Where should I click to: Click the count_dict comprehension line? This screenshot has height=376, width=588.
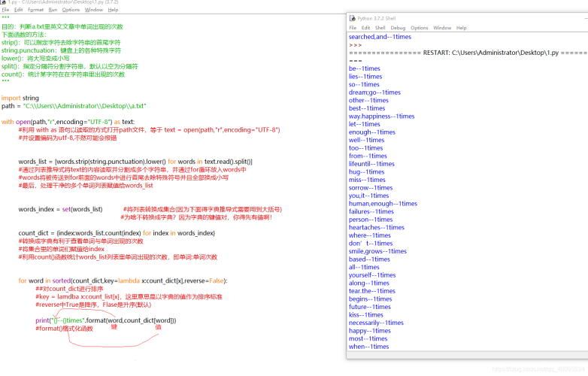click(117, 233)
